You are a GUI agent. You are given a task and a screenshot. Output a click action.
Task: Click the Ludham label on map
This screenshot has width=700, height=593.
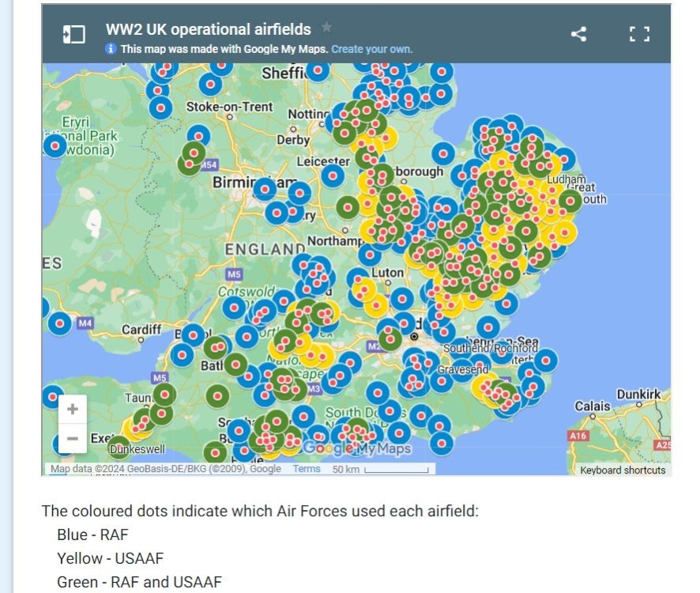pyautogui.click(x=566, y=179)
